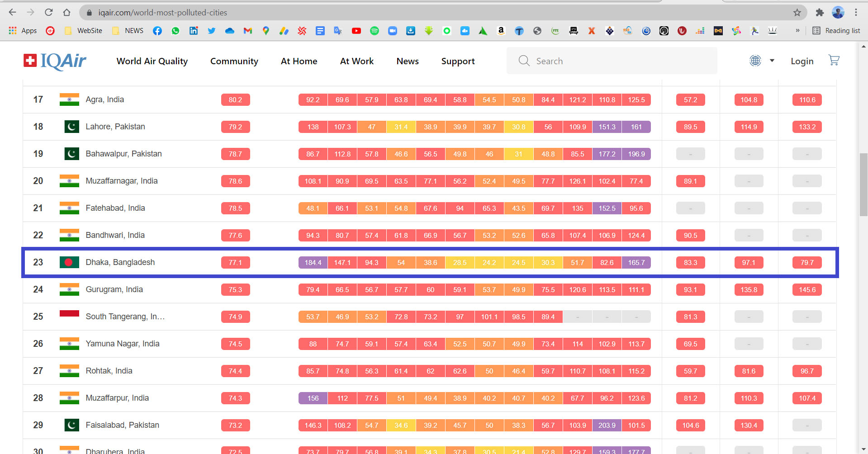The image size is (868, 454).
Task: Open the World Air Quality menu
Action: point(152,61)
